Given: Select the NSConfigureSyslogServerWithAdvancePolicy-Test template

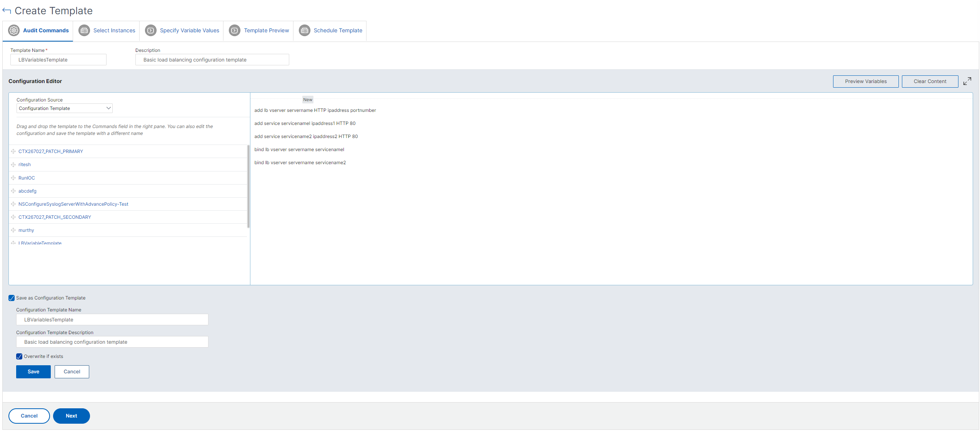Looking at the screenshot, I should [73, 204].
